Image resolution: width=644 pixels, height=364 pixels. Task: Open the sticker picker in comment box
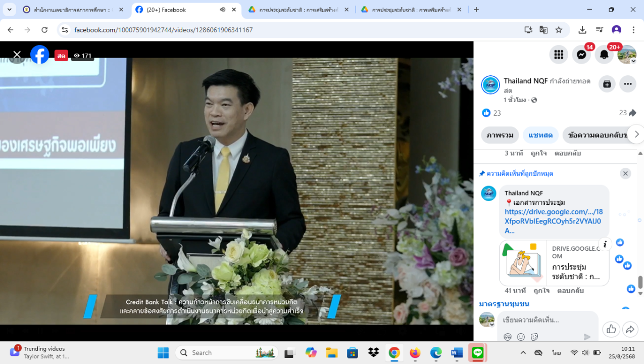tap(534, 337)
